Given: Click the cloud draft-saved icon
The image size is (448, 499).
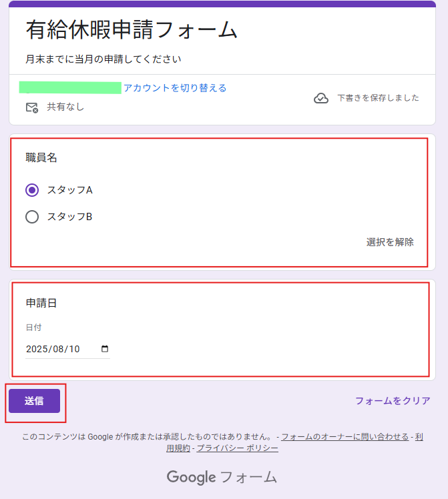Looking at the screenshot, I should [x=321, y=98].
